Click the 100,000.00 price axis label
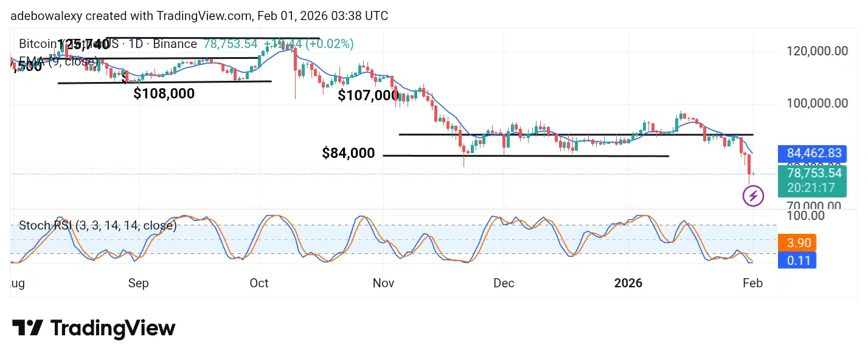The image size is (868, 359). pos(818,103)
